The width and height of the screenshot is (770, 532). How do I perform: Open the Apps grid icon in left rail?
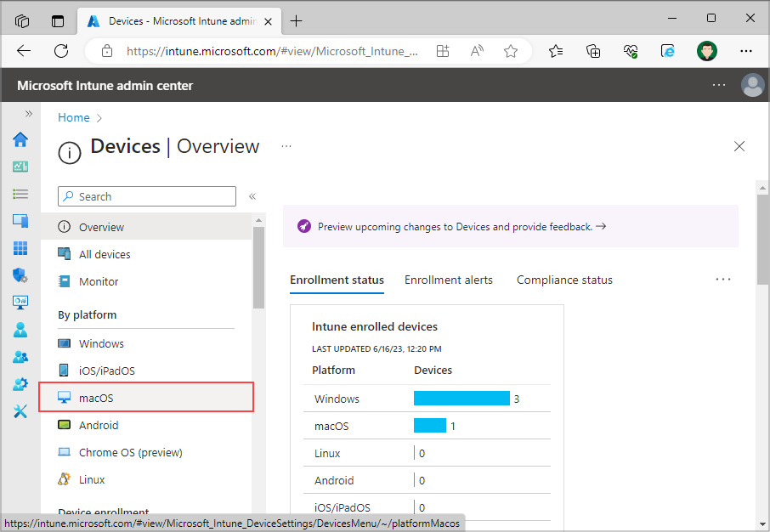[20, 248]
